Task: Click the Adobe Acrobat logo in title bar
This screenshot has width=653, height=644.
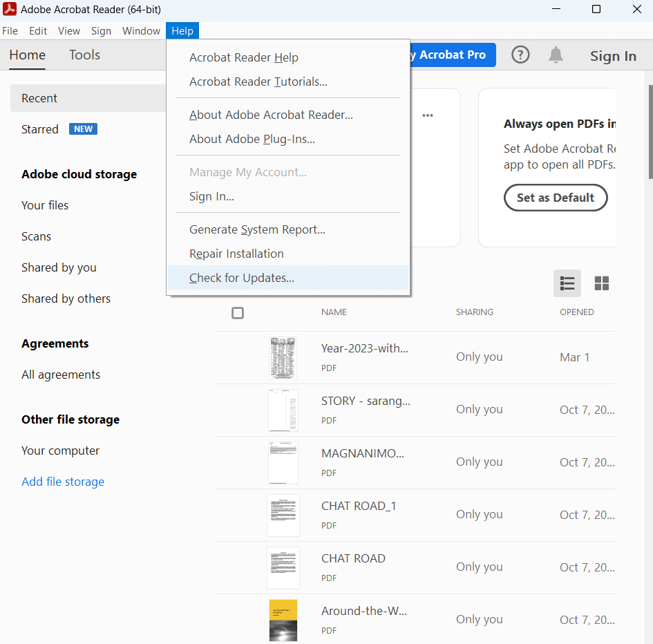Action: click(10, 9)
